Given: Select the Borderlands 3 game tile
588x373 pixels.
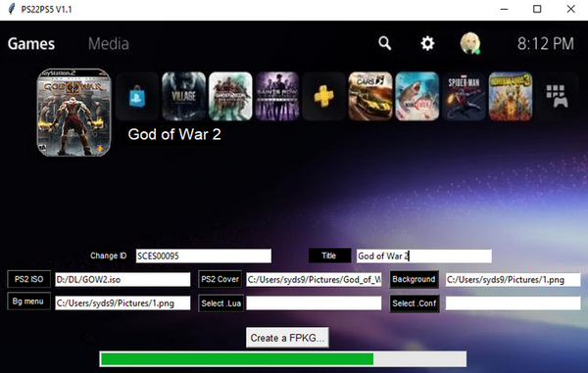Looking at the screenshot, I should (511, 96).
